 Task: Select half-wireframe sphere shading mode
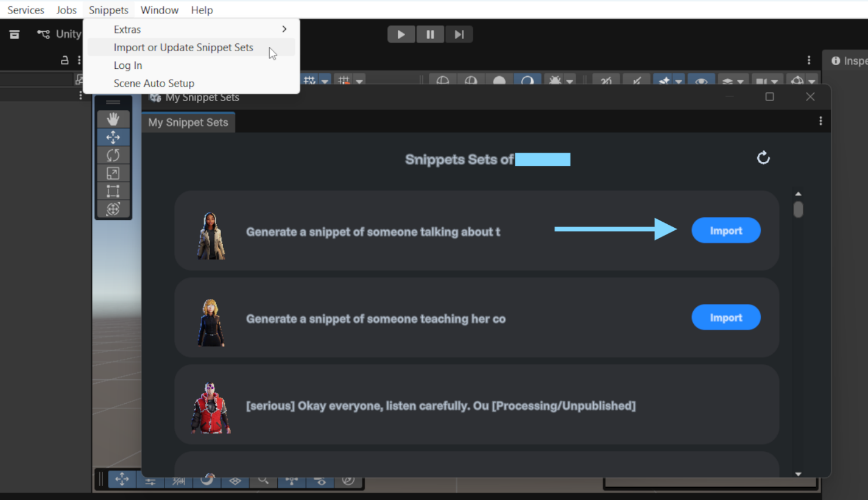click(471, 80)
